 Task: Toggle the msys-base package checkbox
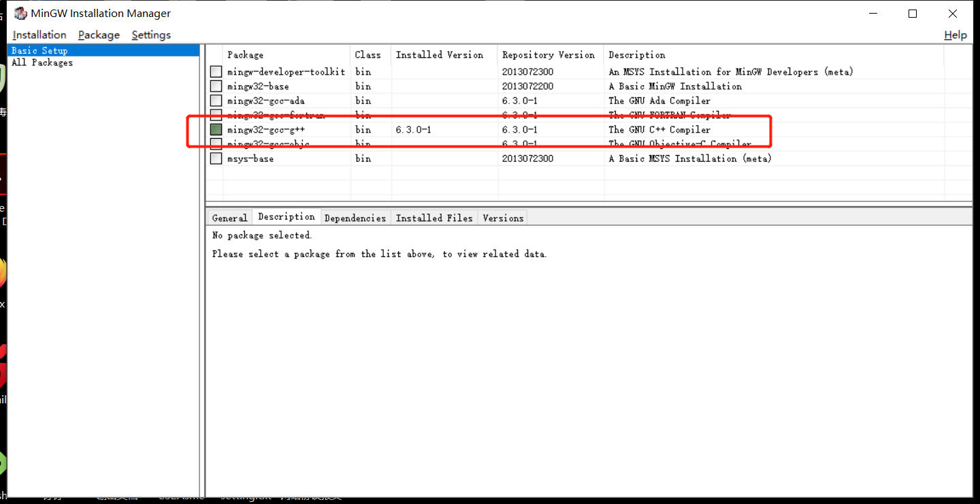216,158
